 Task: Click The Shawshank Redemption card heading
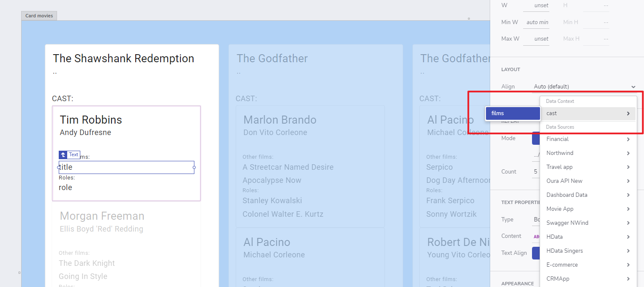tap(123, 58)
